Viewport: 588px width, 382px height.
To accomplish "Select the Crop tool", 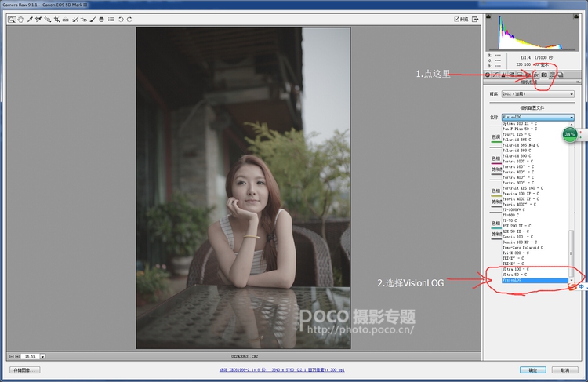I will pyautogui.click(x=56, y=19).
